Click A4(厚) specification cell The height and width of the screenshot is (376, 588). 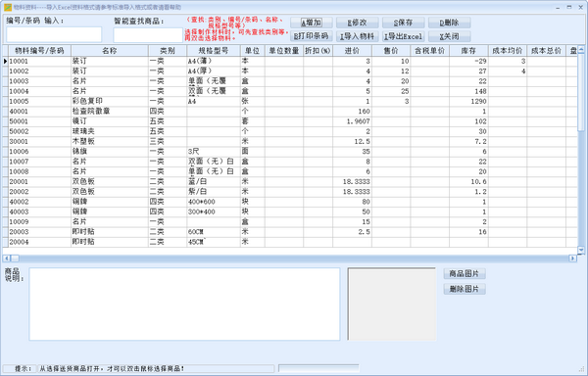click(x=214, y=71)
